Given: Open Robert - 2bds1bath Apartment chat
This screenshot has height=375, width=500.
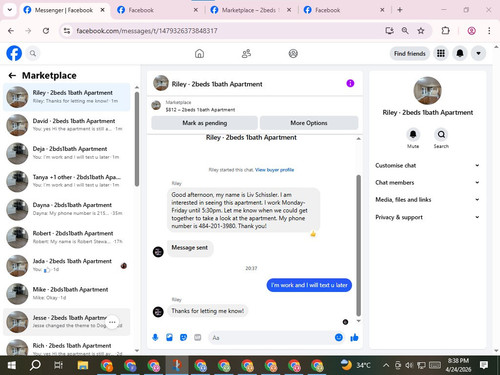Looking at the screenshot, I should [x=67, y=237].
